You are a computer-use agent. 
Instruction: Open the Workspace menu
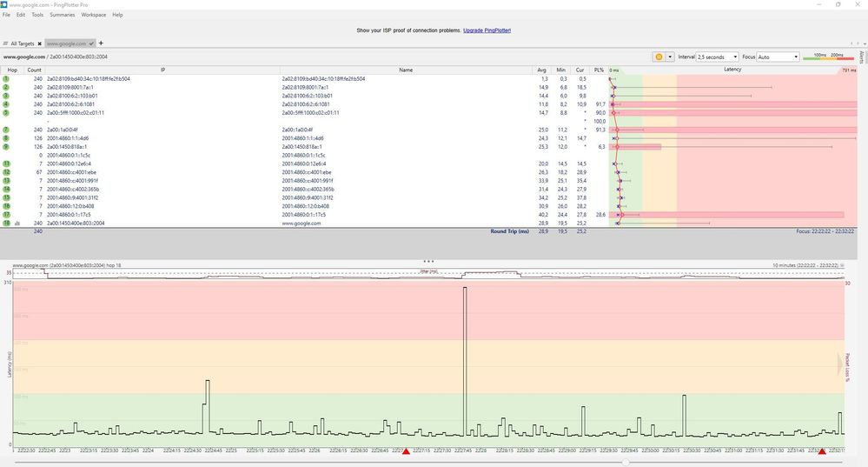click(x=94, y=15)
